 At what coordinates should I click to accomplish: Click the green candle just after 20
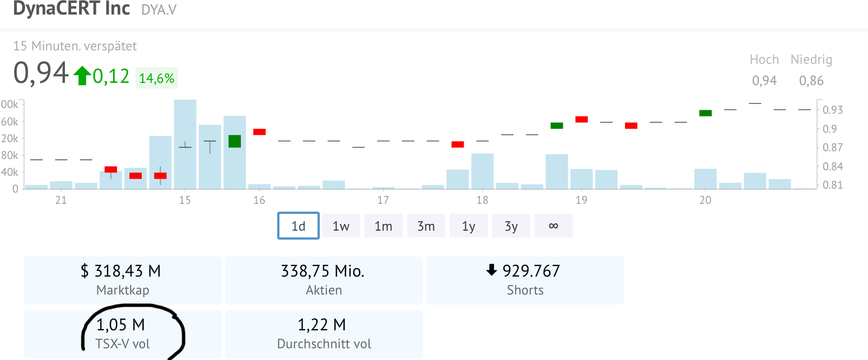coord(706,113)
